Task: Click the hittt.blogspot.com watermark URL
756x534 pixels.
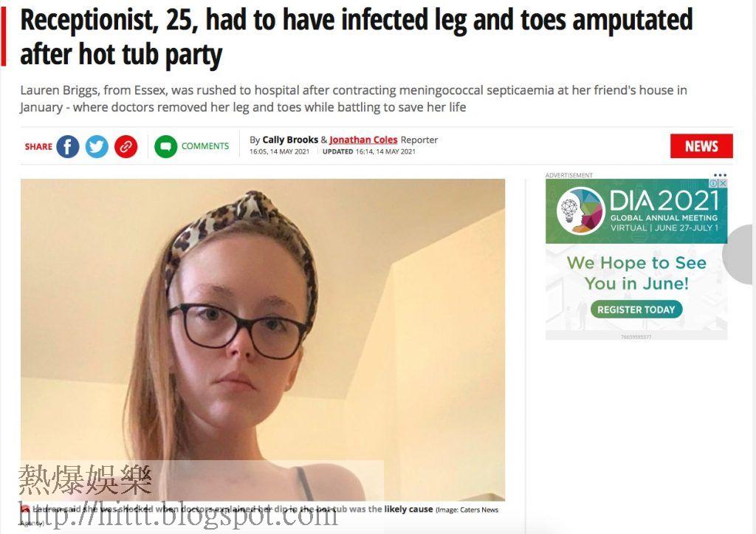Action: [x=179, y=516]
